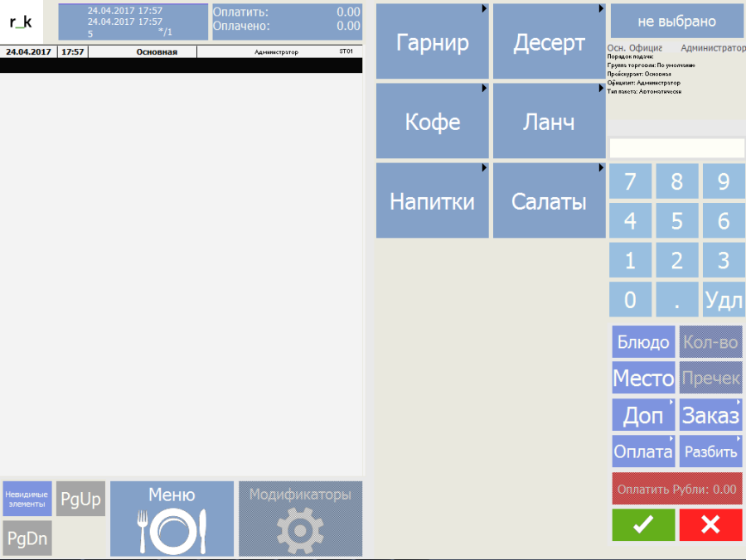746x560 pixels.
Task: Click the r_k logo in the corner
Action: tap(21, 22)
